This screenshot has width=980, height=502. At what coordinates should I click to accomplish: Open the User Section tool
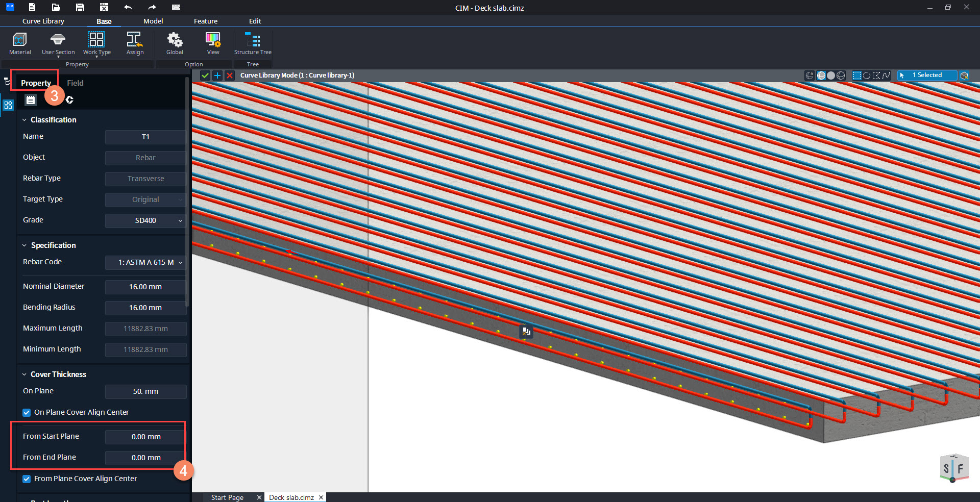coord(58,43)
